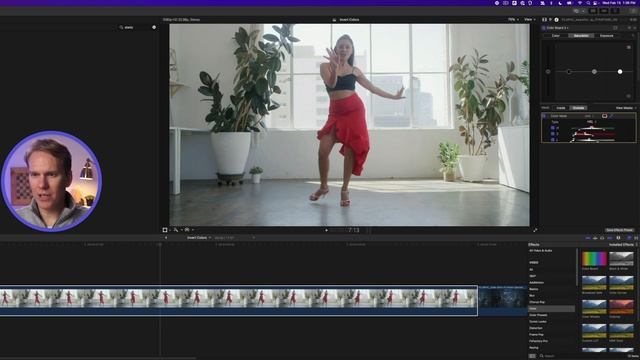Open the Color inspector icon
The width and height of the screenshot is (640, 360).
point(550,20)
